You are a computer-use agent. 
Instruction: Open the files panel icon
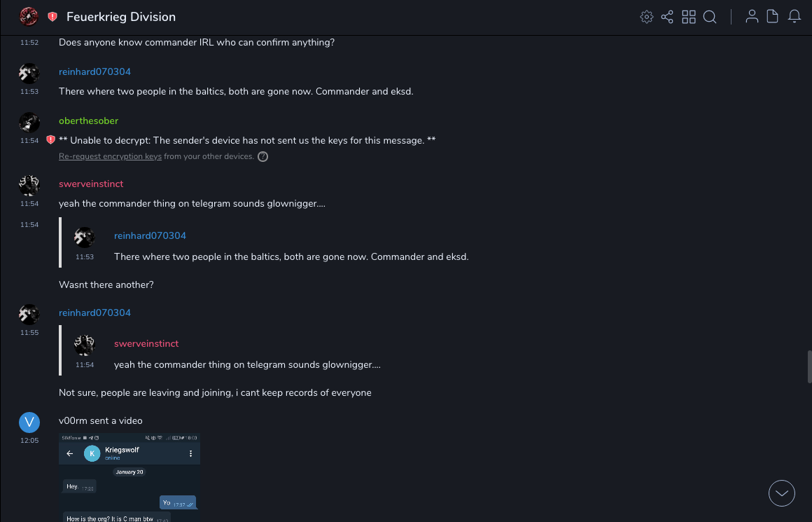773,17
